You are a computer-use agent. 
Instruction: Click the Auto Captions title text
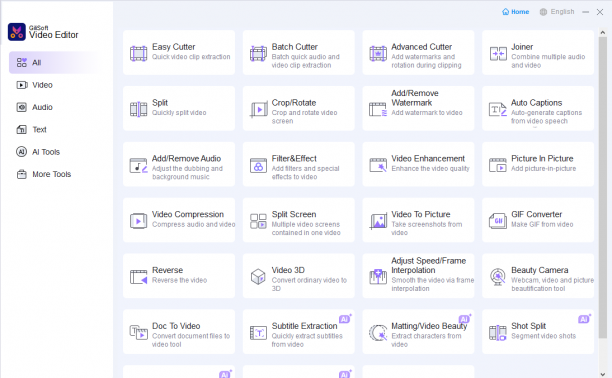point(536,103)
